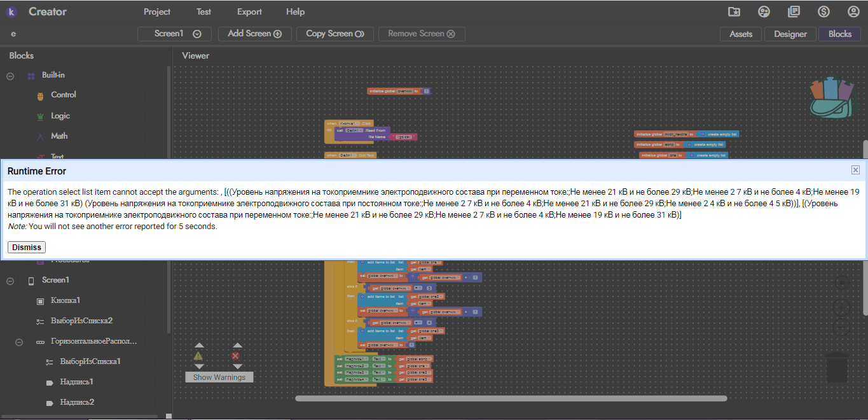Image resolution: width=868 pixels, height=420 pixels.
Task: Collapse the Screen1 component tree
Action: [10, 281]
